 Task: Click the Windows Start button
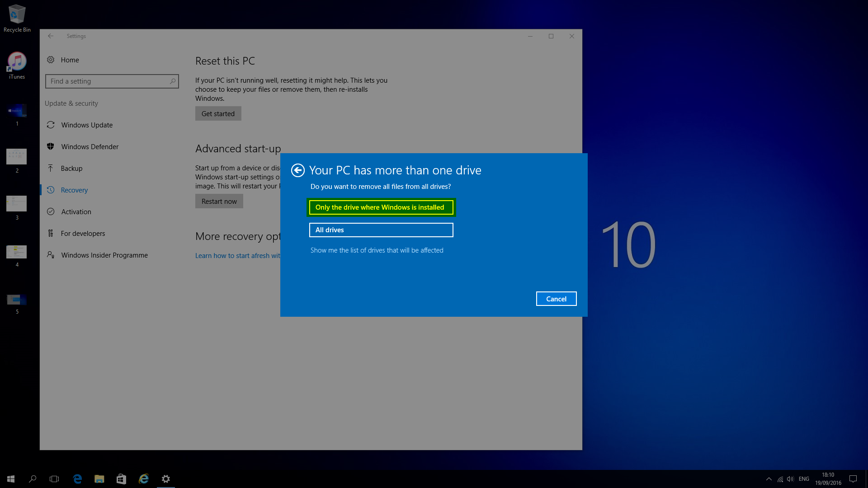coord(11,479)
